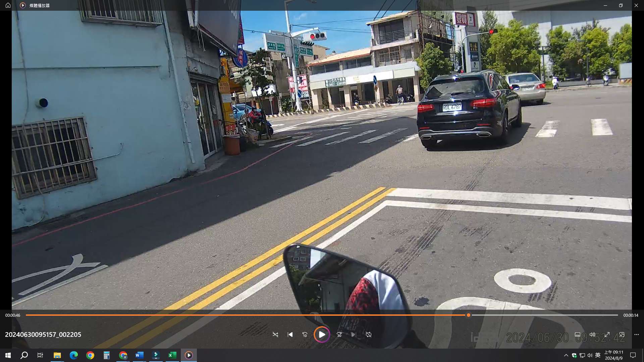Switch to Microsoft Excel on the taskbar
Screen dimensions: 644x362
coord(172,355)
